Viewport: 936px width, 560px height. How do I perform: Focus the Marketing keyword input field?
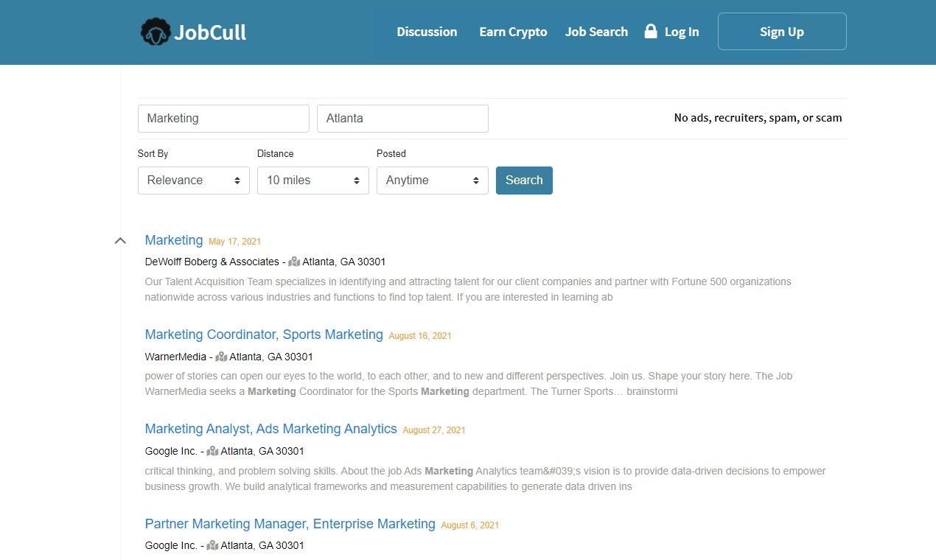223,119
